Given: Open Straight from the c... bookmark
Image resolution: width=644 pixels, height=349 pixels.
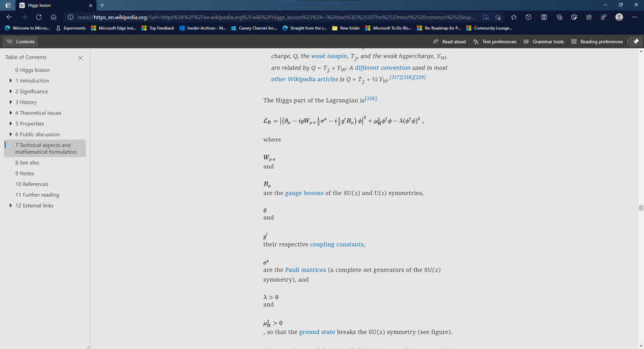Looking at the screenshot, I should (304, 28).
